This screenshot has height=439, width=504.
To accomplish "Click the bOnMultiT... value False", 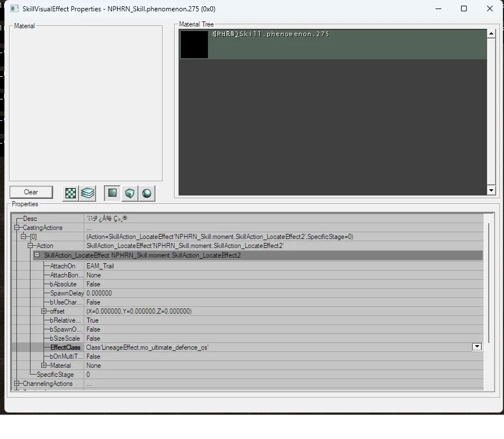I will pos(93,357).
